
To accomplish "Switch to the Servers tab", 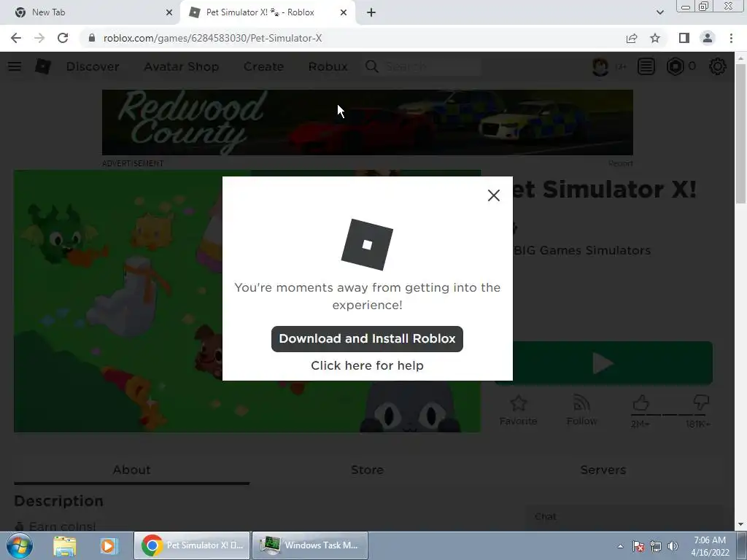I will [x=603, y=470].
